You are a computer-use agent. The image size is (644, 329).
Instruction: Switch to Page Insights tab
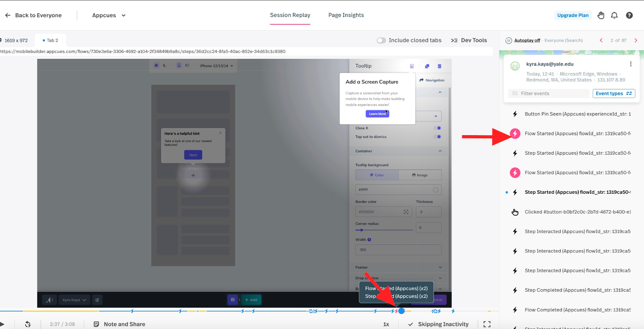346,15
